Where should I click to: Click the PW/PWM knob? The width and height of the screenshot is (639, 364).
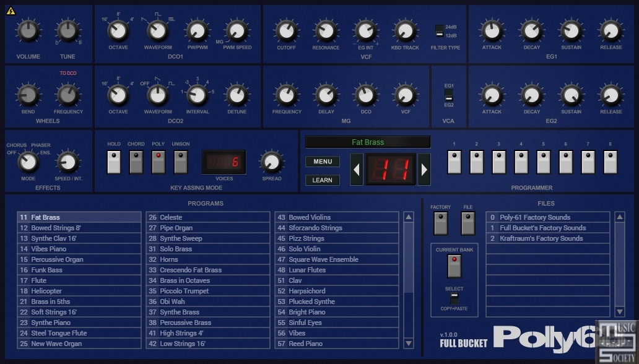click(x=198, y=30)
